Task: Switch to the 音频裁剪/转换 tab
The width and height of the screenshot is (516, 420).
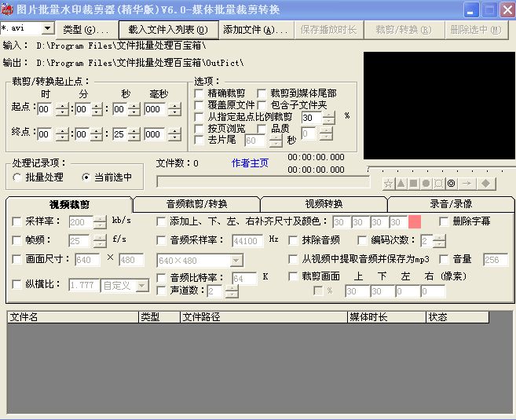Action: (196, 204)
